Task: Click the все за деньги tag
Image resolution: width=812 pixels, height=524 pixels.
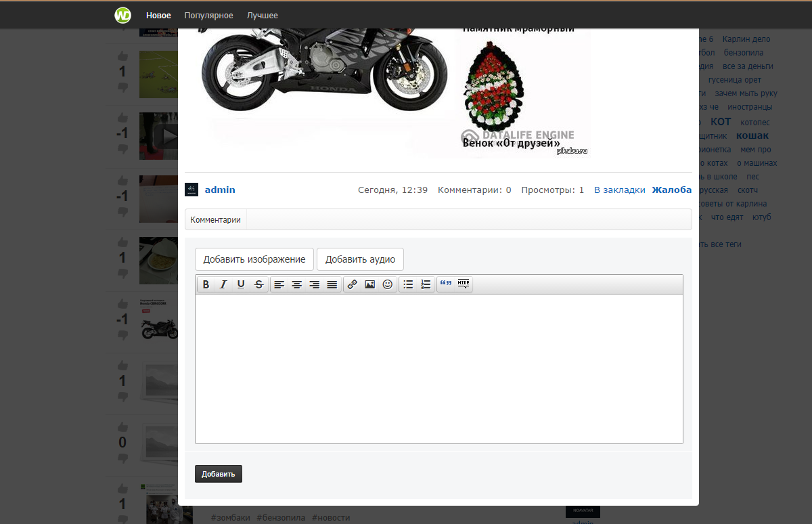Action: (748, 66)
